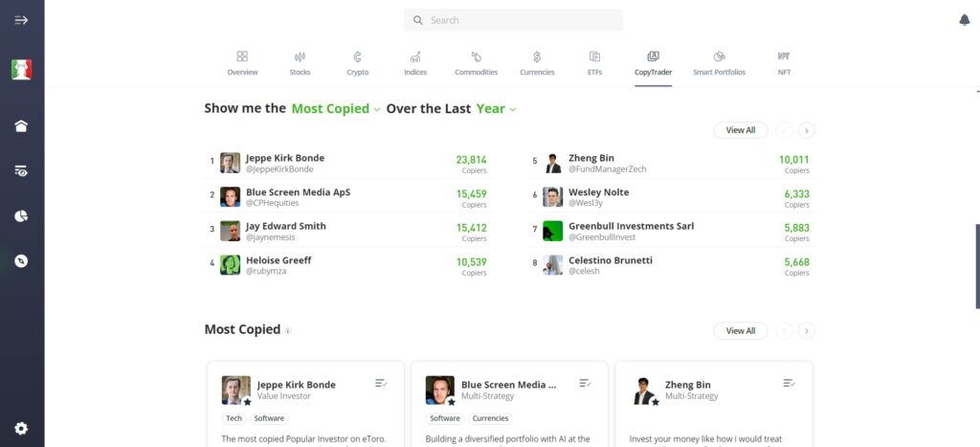Switch to the Smart Portfolios tab label

pyautogui.click(x=720, y=73)
